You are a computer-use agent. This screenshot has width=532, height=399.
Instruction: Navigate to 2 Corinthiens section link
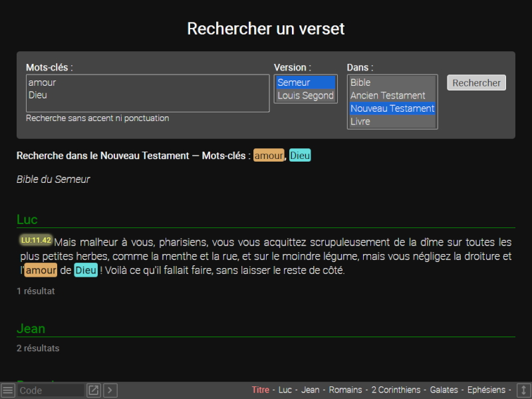coord(396,390)
